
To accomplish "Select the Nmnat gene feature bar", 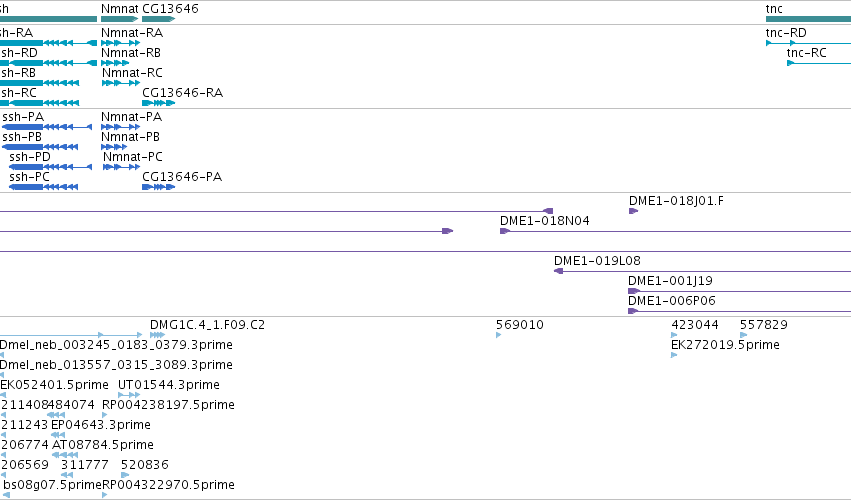I will pyautogui.click(x=119, y=19).
